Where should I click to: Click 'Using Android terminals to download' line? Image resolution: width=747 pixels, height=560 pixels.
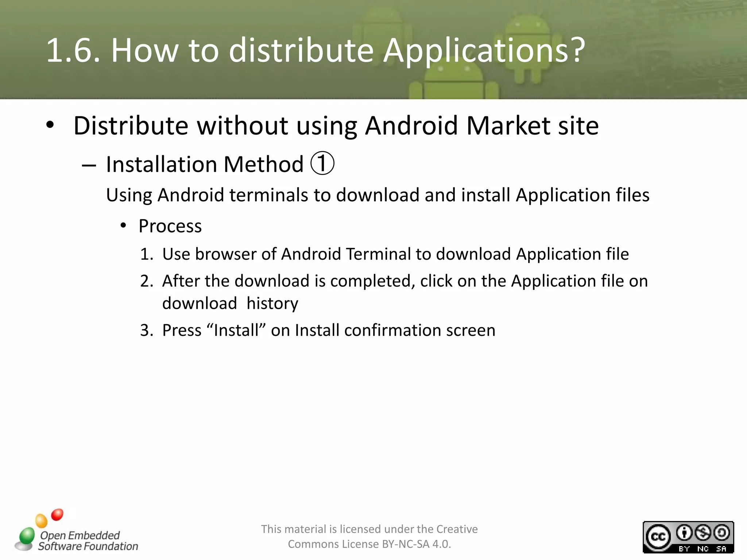[x=378, y=195]
